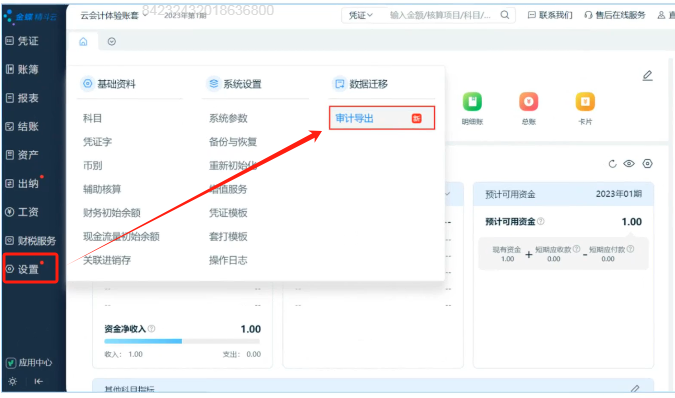This screenshot has height=398, width=675.
Task: Expand the circled chevron tab dropdown
Action: [x=111, y=42]
